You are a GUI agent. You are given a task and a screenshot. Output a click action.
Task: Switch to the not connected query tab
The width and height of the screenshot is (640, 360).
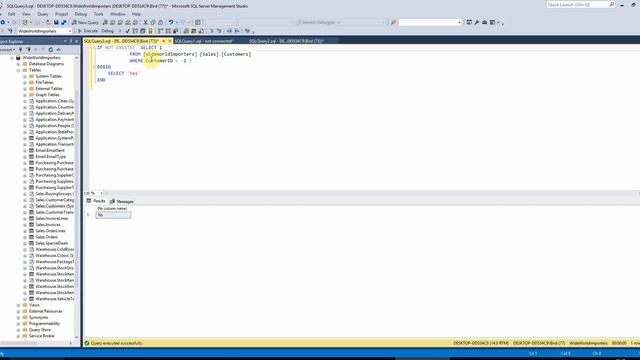tap(204, 41)
